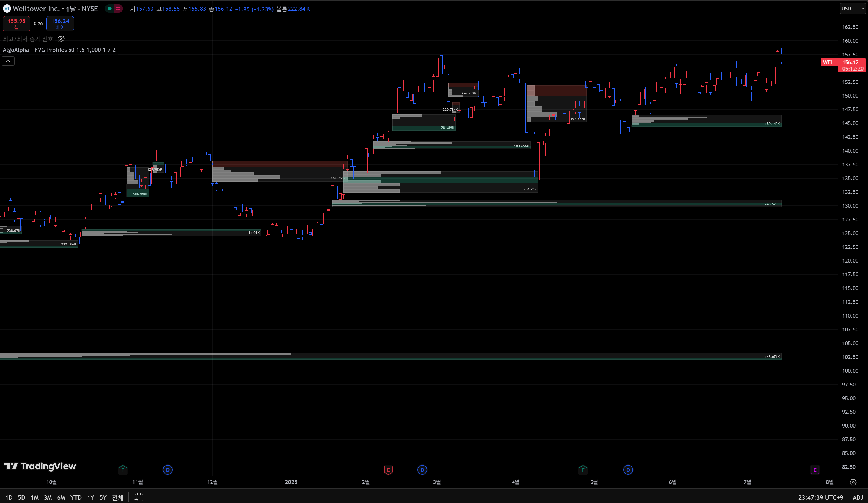
Task: Toggle the red delayed-data indicator pill
Action: point(118,9)
